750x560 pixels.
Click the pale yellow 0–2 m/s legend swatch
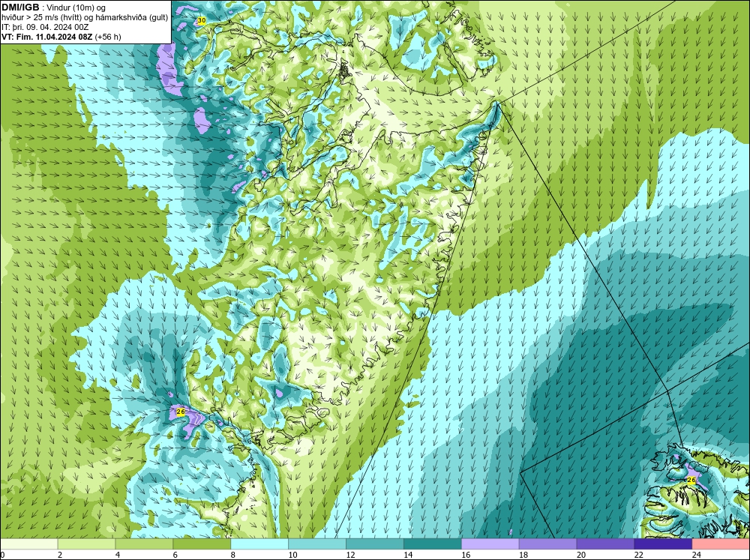click(28, 544)
